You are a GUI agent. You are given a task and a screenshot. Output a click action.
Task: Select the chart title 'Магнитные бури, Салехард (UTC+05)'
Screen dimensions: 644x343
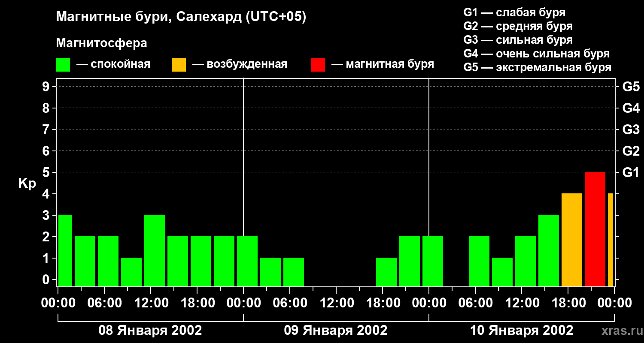(x=181, y=17)
